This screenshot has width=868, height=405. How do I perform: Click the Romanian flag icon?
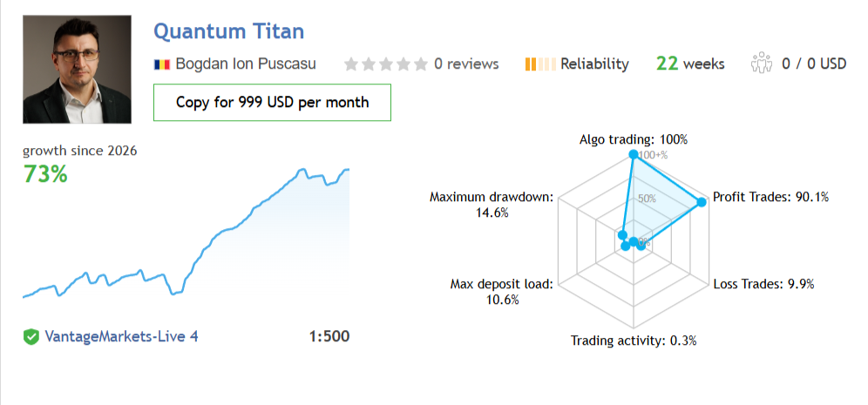tap(161, 64)
